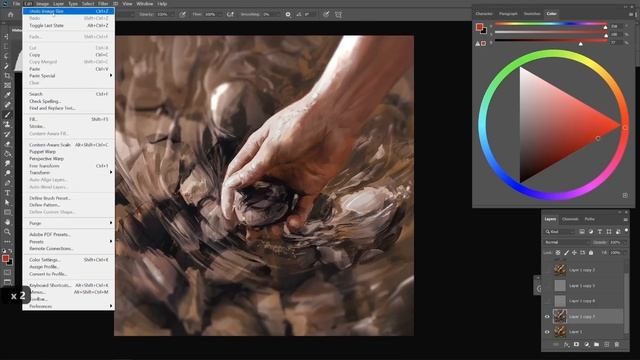Expand the Preferences submenu
The height and width of the screenshot is (360, 640).
click(x=69, y=306)
